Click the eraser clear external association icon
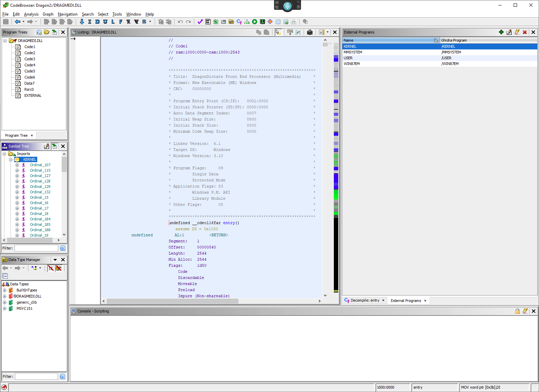Screen dimensions: 539x392 pos(517,32)
